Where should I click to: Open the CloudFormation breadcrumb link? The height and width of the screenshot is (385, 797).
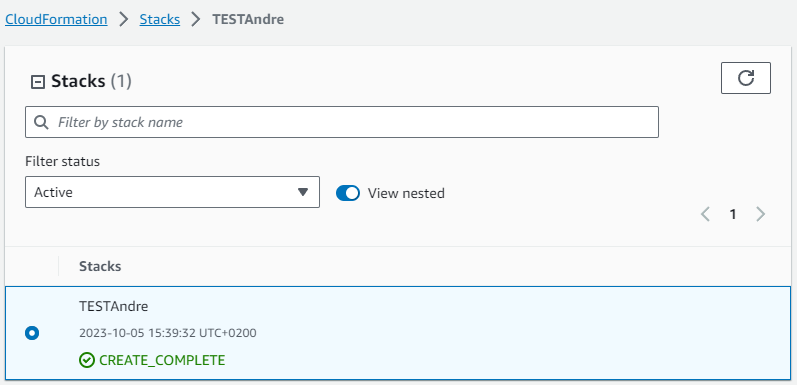click(56, 19)
